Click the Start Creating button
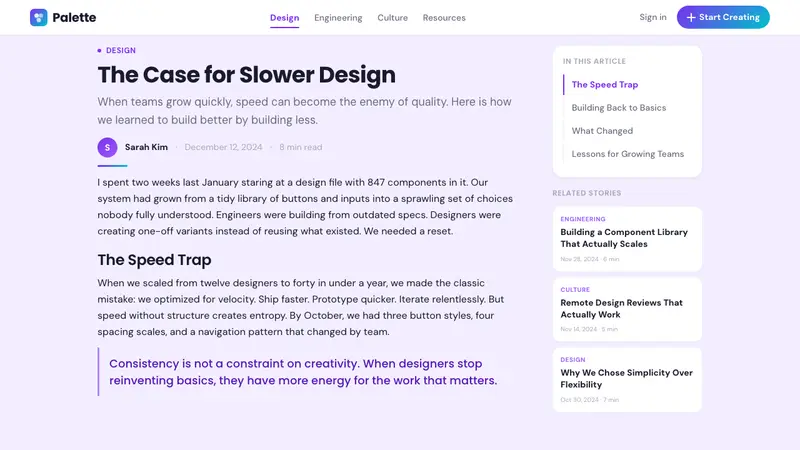 click(723, 17)
